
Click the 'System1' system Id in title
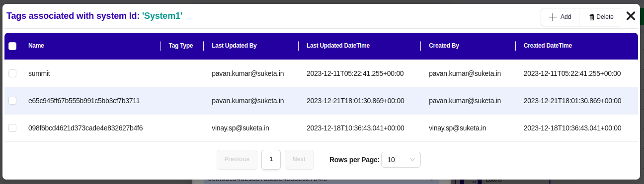tap(162, 16)
